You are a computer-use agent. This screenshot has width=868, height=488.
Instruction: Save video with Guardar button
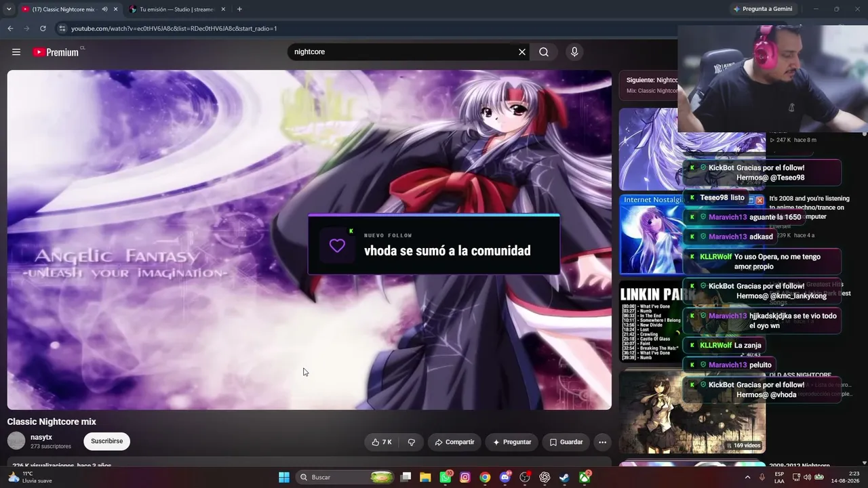tap(566, 442)
